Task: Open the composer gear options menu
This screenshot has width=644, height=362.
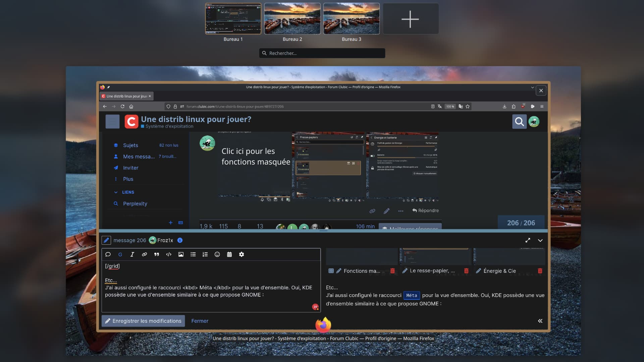Action: 241,254
